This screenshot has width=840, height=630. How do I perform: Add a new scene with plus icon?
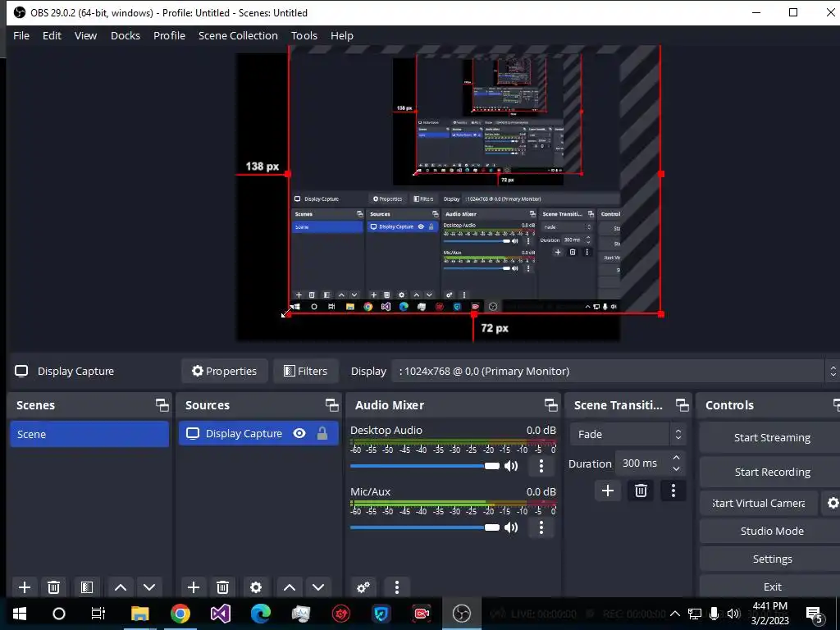(24, 587)
